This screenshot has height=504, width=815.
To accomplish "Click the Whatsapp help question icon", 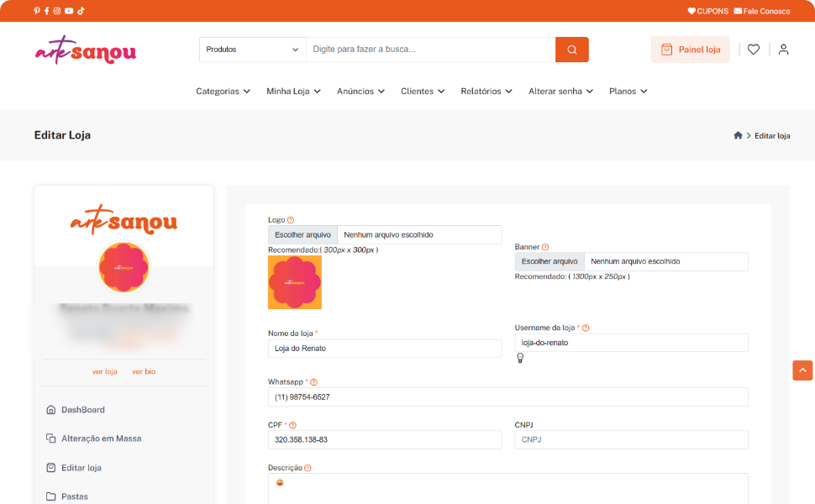I will pyautogui.click(x=313, y=382).
